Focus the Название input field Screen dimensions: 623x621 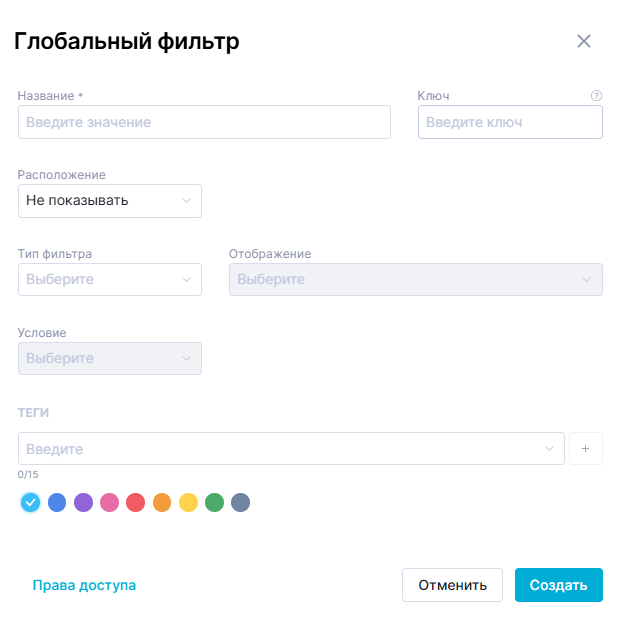pyautogui.click(x=204, y=122)
